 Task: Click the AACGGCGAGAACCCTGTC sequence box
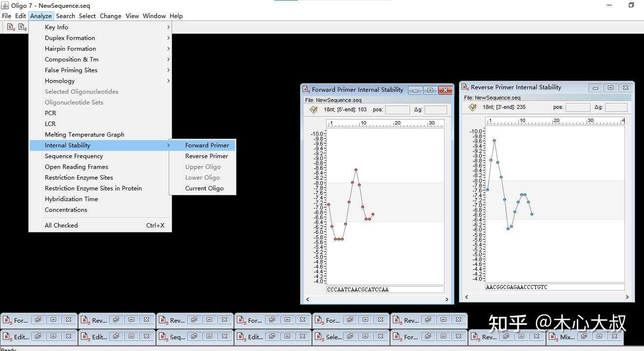(x=555, y=287)
